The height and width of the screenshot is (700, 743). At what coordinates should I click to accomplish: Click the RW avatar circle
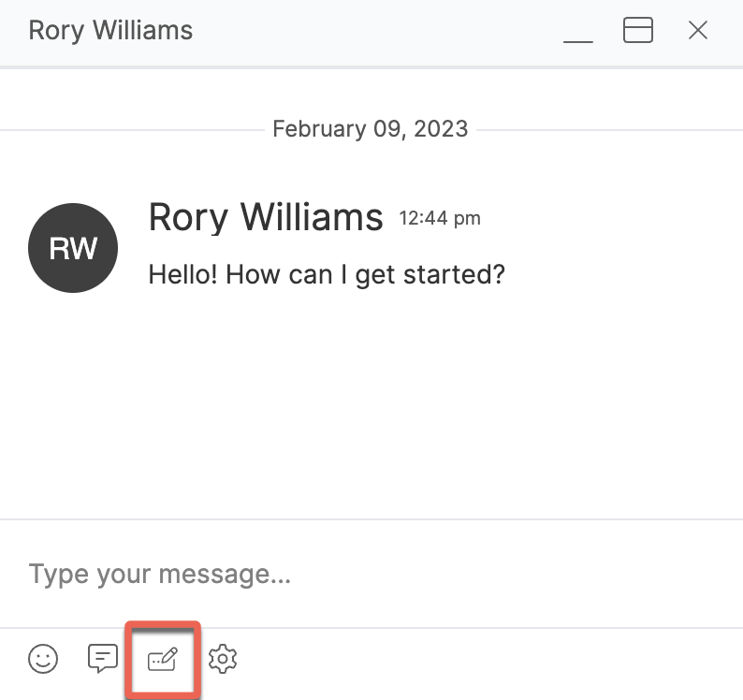(73, 248)
